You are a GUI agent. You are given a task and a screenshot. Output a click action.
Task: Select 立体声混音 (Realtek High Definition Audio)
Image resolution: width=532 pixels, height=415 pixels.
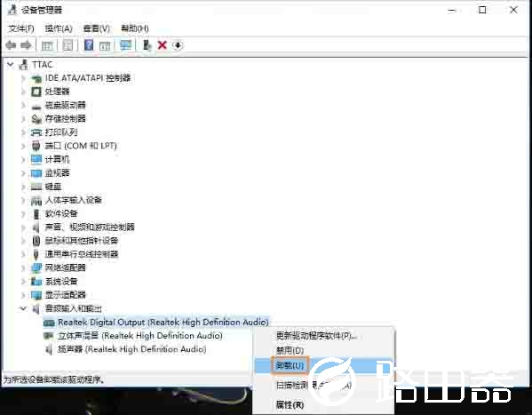pyautogui.click(x=140, y=336)
